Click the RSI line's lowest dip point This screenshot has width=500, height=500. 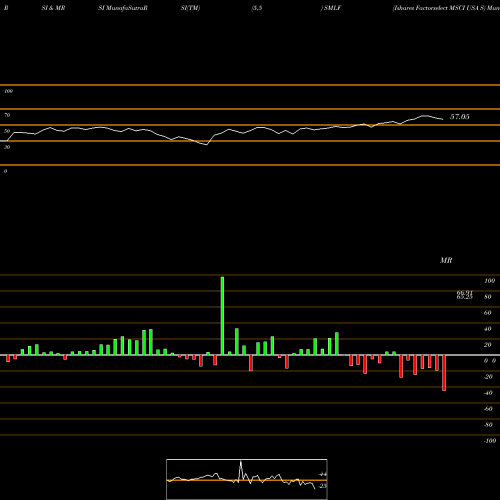pyautogui.click(x=207, y=145)
